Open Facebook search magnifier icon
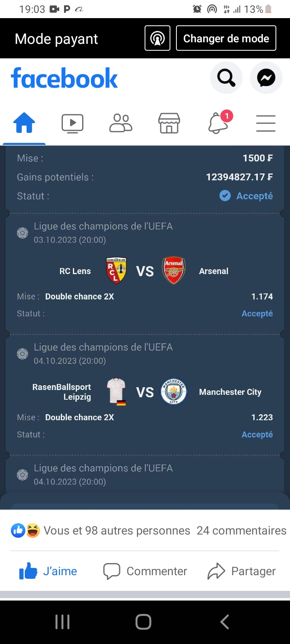The image size is (290, 644). pos(226,78)
